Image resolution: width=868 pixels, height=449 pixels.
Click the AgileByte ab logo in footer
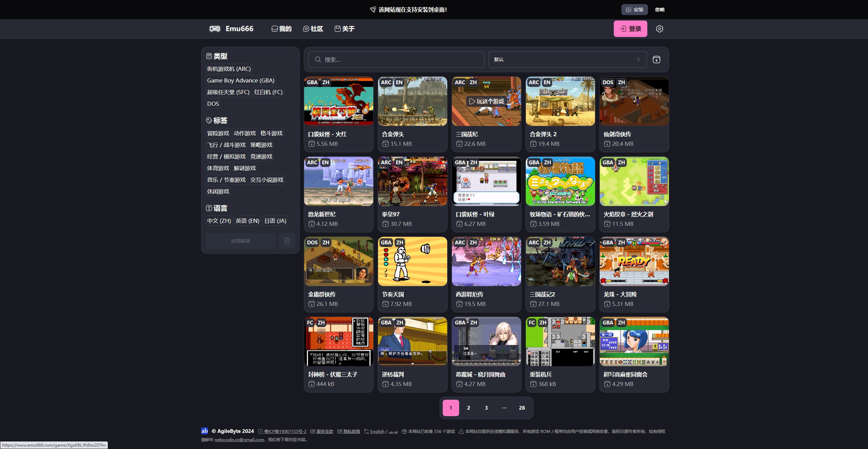(205, 431)
